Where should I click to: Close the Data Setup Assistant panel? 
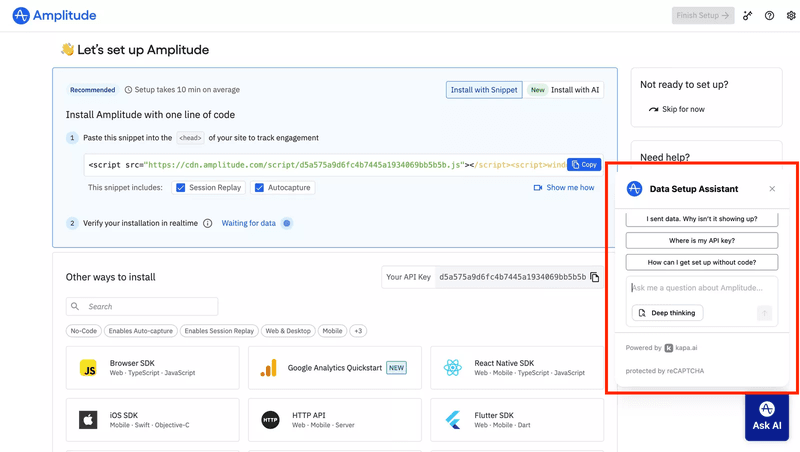tap(772, 189)
